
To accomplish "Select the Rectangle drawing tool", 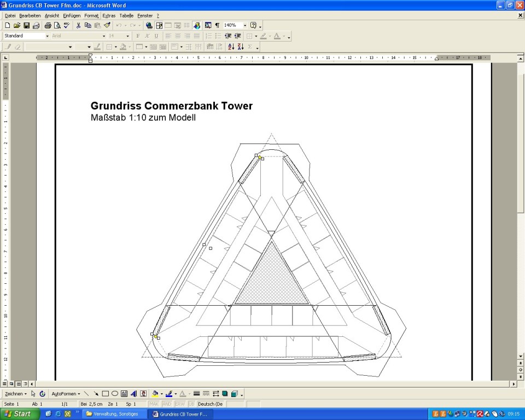I will pyautogui.click(x=105, y=394).
